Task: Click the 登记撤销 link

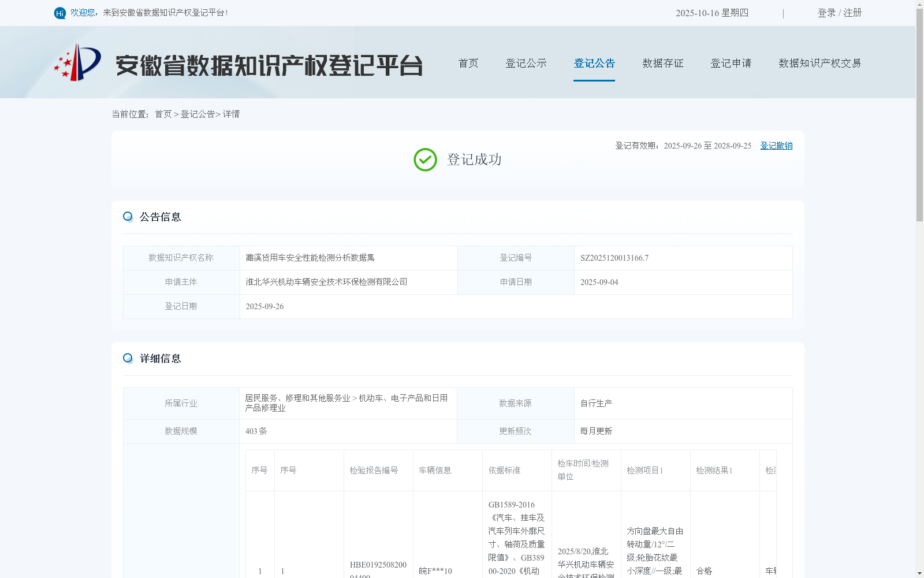Action: [x=776, y=146]
